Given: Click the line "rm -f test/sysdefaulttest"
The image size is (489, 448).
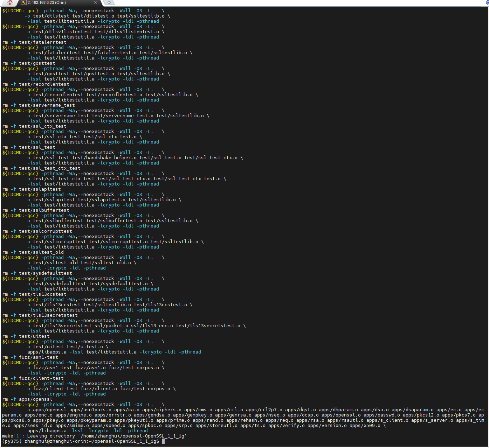Looking at the screenshot, I should tap(37, 273).
